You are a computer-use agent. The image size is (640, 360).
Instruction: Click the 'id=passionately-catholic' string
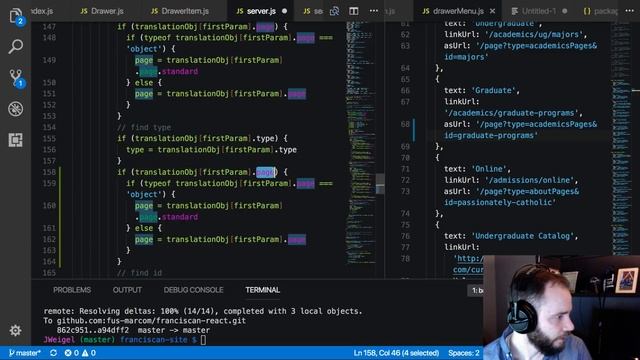click(500, 202)
